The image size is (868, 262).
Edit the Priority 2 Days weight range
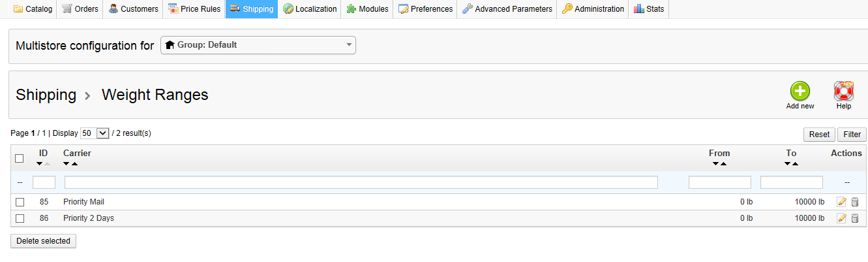point(842,218)
